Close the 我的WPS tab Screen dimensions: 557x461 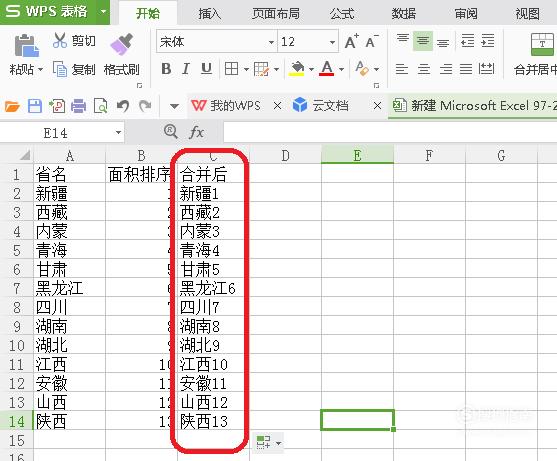pyautogui.click(x=277, y=105)
